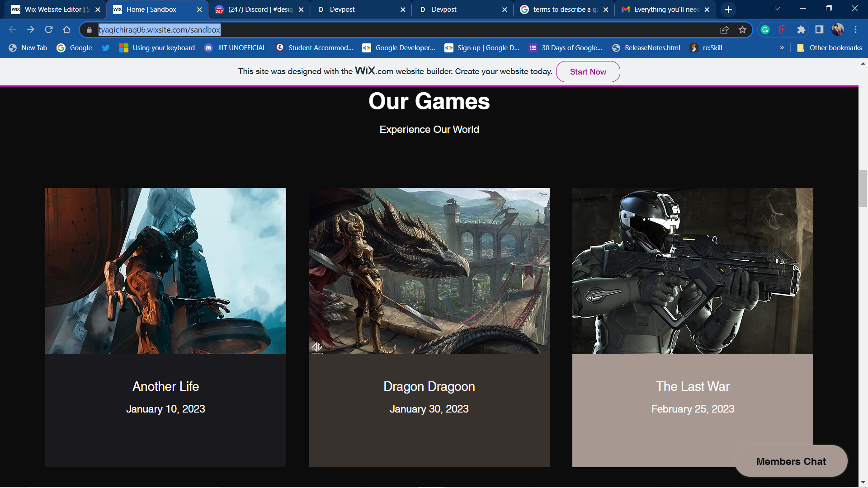Open the profile avatar icon

[x=837, y=30]
